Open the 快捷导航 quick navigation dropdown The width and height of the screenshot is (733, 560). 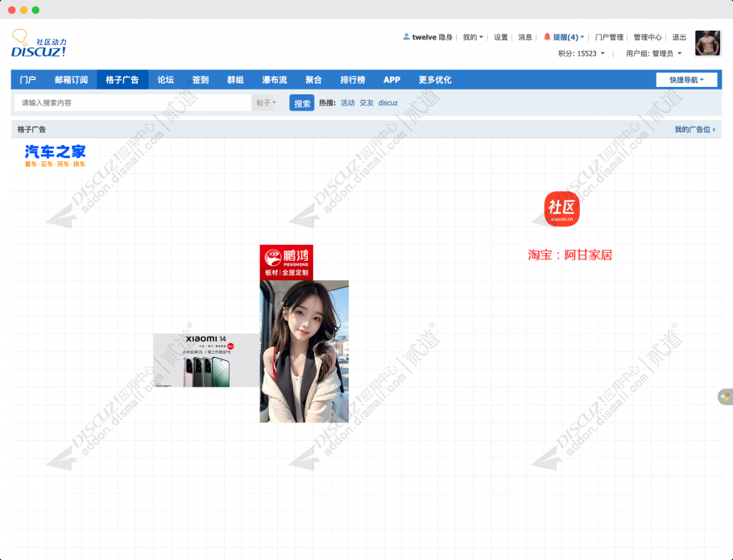(x=686, y=80)
